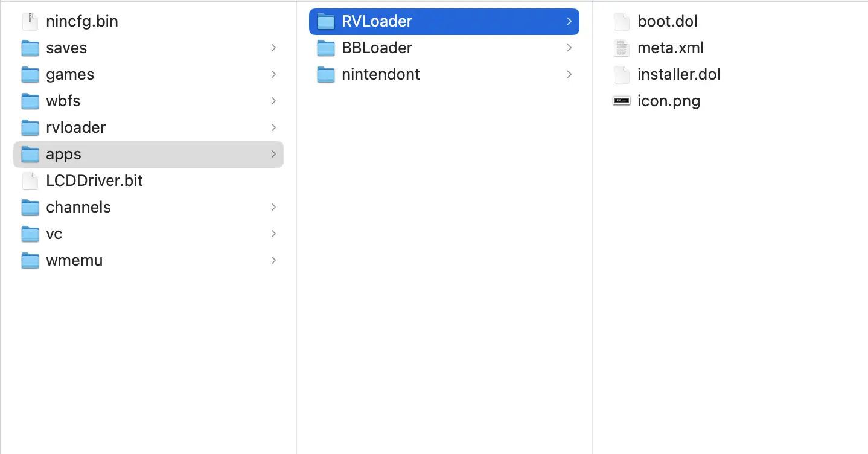Select installer.dol in the RVLoader folder
Screen dimensions: 868x454
678,74
